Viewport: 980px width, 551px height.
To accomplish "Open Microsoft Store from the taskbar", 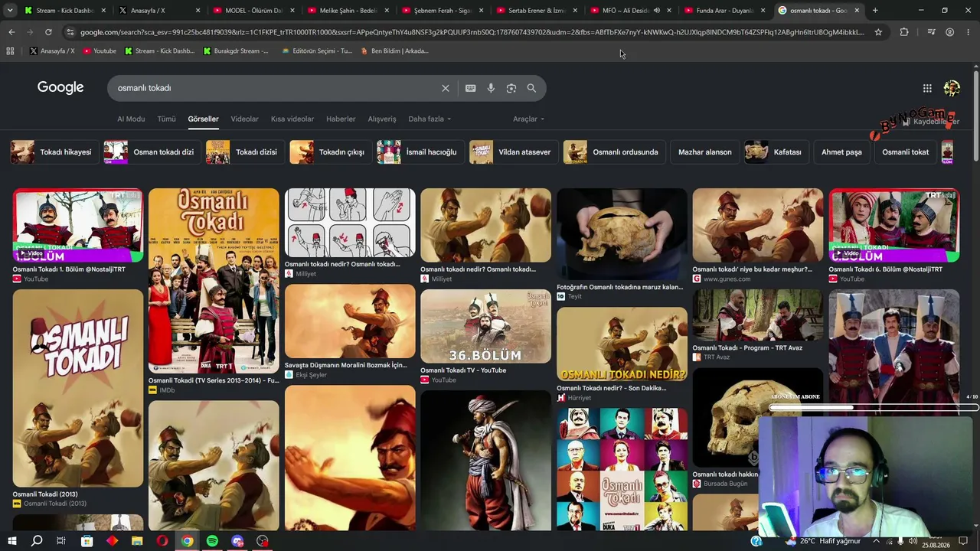I will [x=87, y=541].
